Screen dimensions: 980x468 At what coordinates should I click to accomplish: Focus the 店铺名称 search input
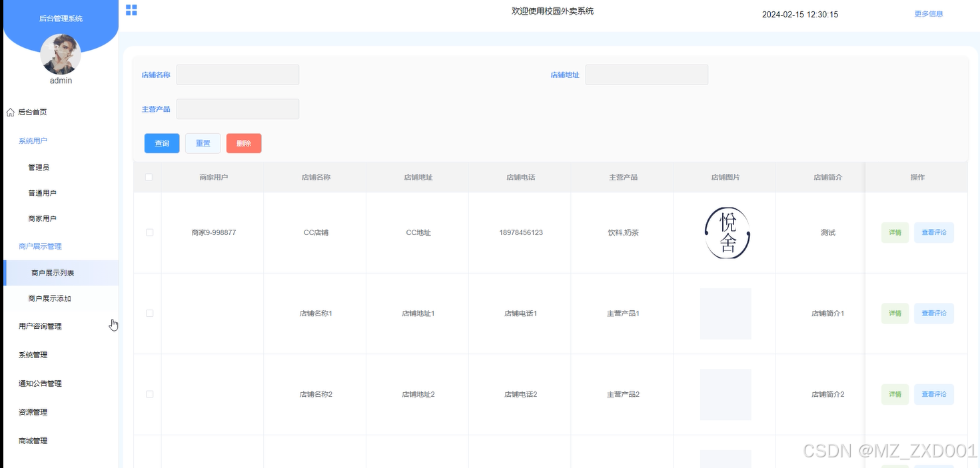tap(238, 75)
